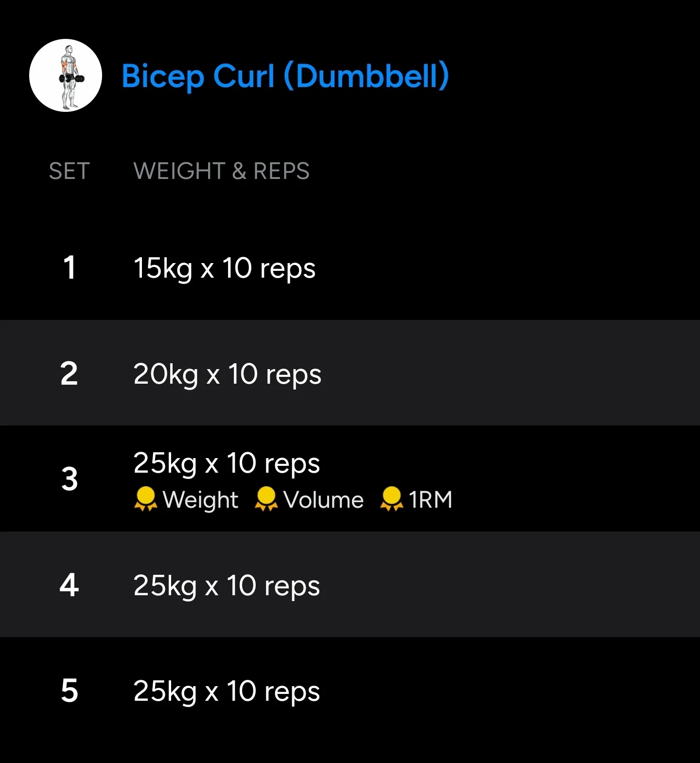This screenshot has width=700, height=763.
Task: Click the 1RM record medal icon
Action: pyautogui.click(x=391, y=499)
